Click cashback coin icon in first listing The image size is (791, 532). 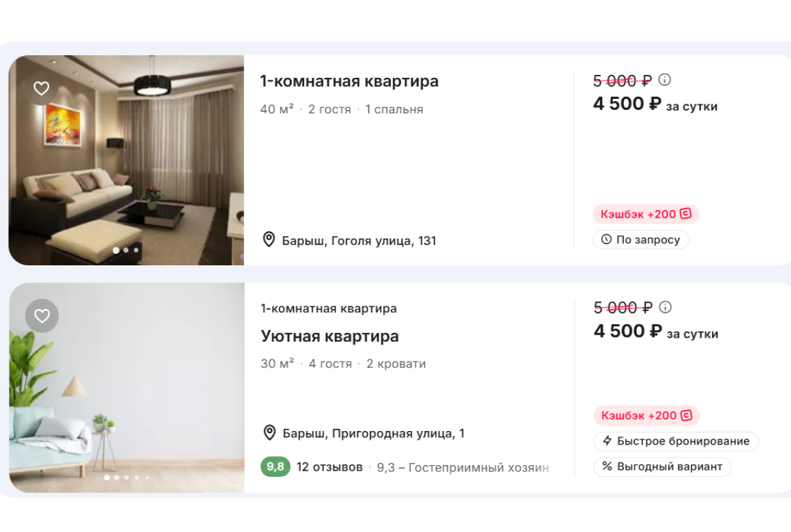(x=685, y=214)
